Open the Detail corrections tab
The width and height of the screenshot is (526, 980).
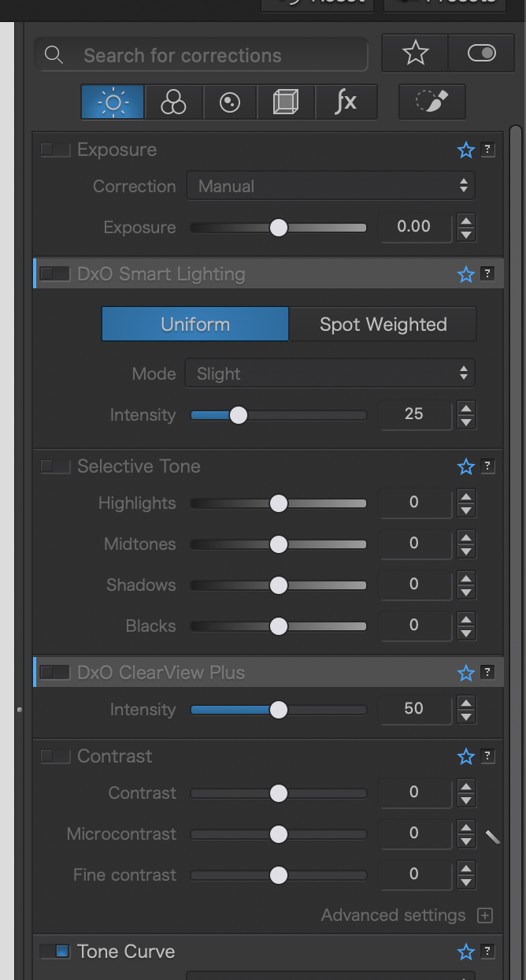coord(230,102)
